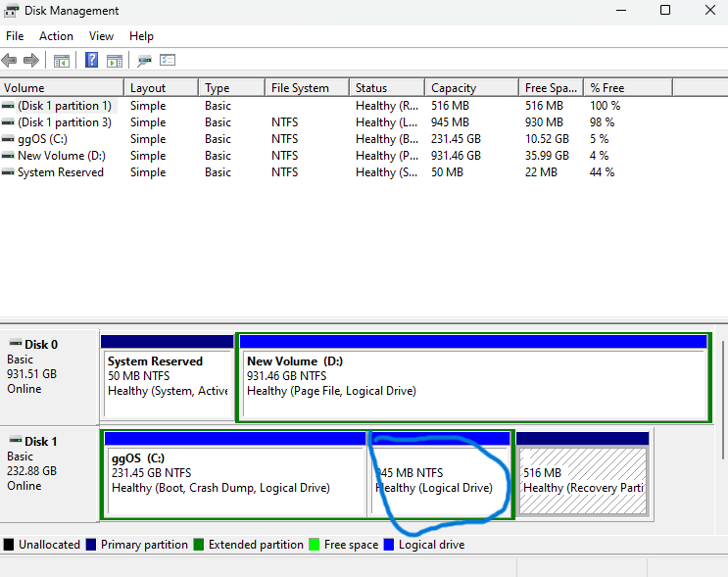728x577 pixels.
Task: Select New Volume (D:) partition block
Action: [473, 377]
